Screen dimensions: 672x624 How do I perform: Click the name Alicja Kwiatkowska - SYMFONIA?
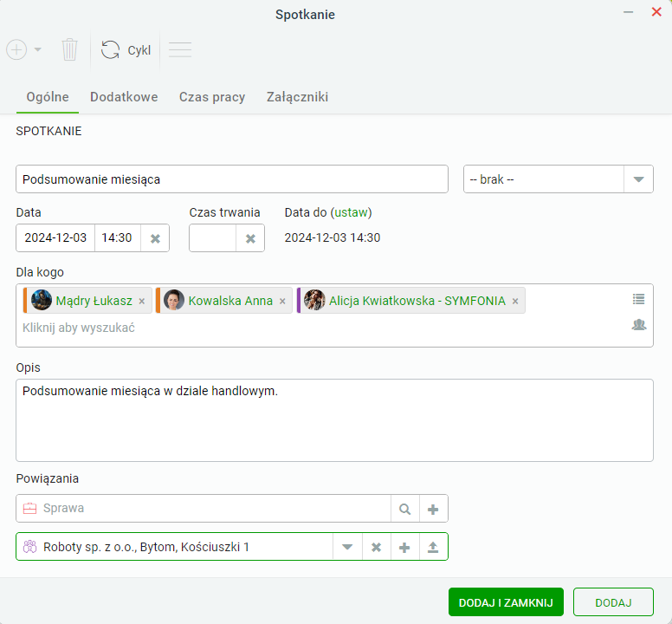click(x=417, y=301)
